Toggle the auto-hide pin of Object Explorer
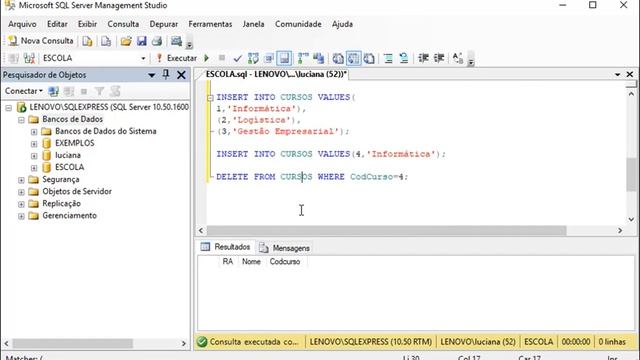This screenshot has width=640, height=360. (x=166, y=74)
